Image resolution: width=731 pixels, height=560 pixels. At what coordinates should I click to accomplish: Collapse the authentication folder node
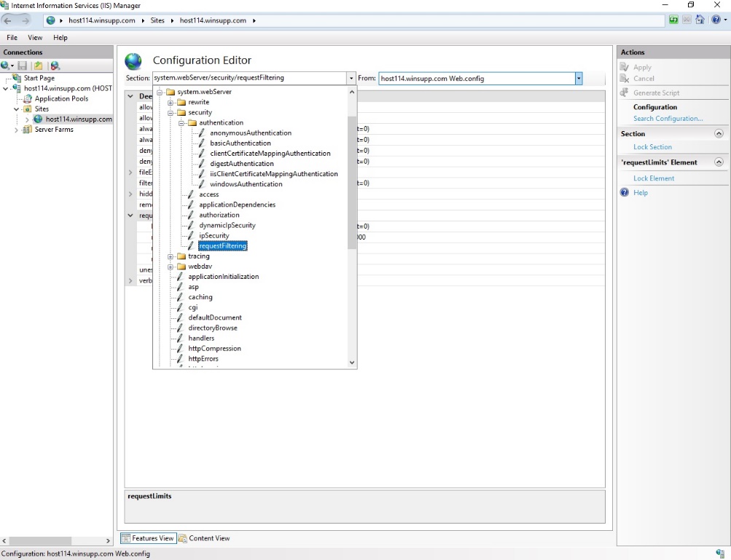click(x=181, y=123)
